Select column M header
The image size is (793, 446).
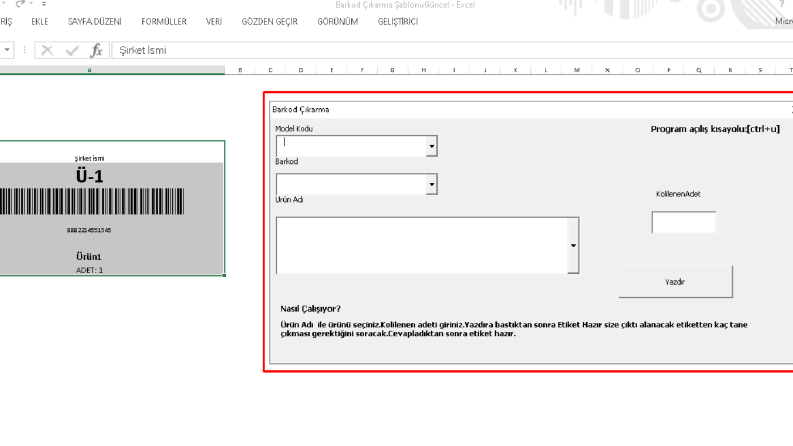(x=577, y=70)
